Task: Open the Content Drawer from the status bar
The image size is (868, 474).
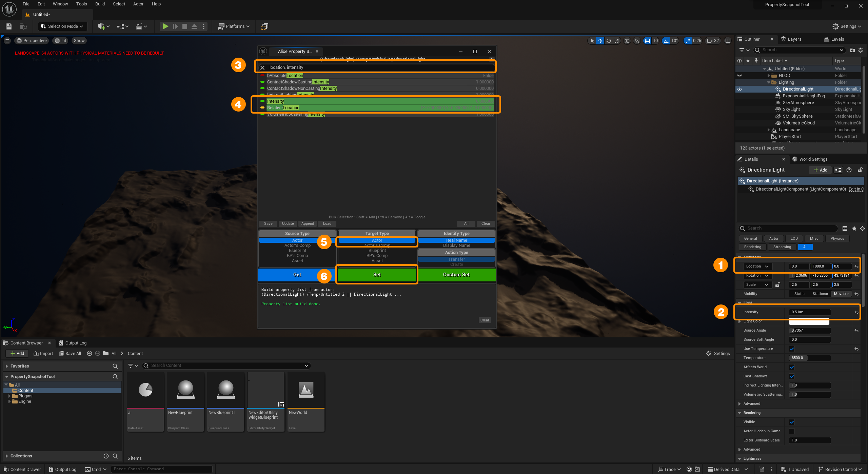Action: tap(22, 469)
